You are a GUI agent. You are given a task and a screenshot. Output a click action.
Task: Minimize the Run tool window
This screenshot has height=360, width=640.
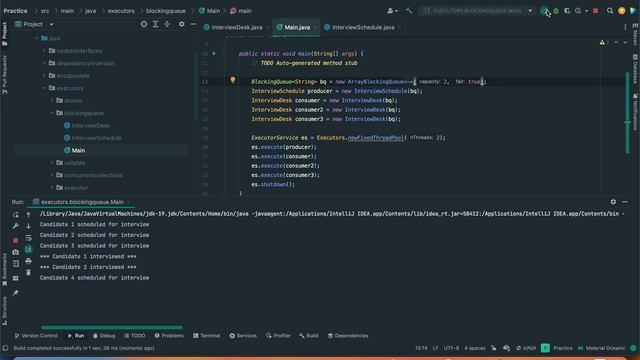click(625, 202)
